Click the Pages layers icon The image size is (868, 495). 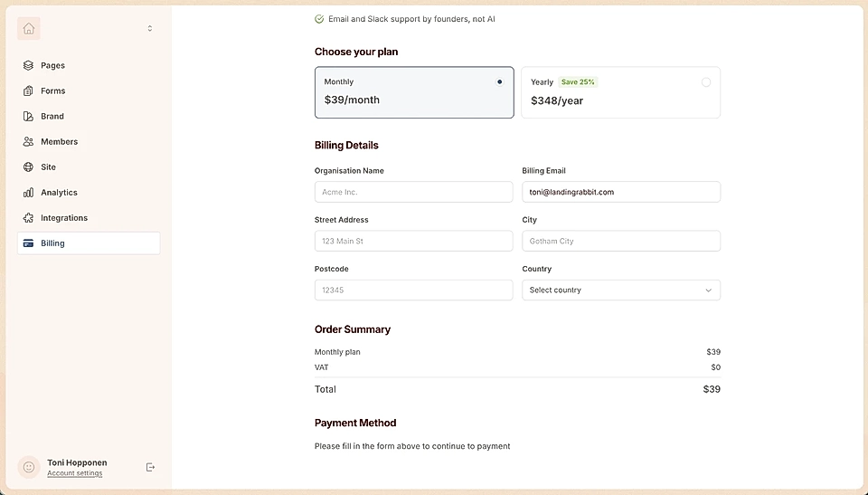point(28,65)
